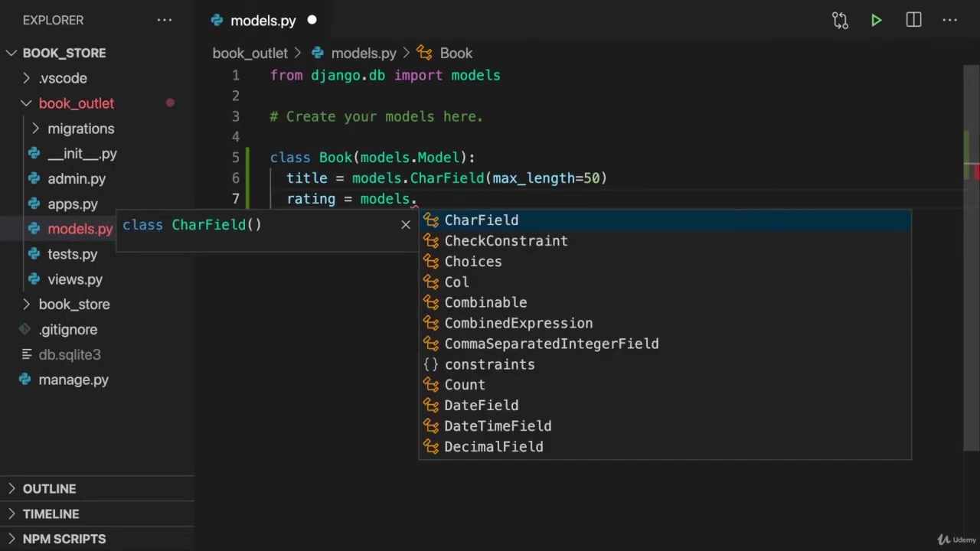The image size is (980, 551).
Task: Select the models.py editor tab
Action: (263, 21)
